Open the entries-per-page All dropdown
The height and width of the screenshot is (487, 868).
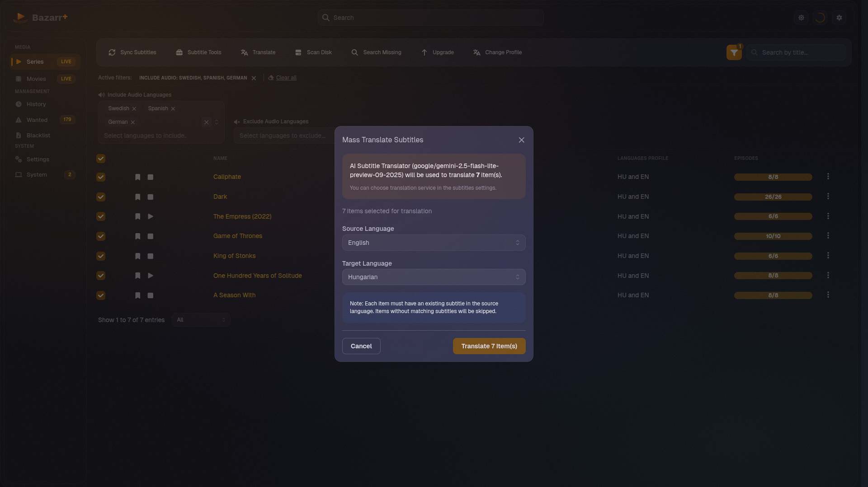tap(201, 320)
